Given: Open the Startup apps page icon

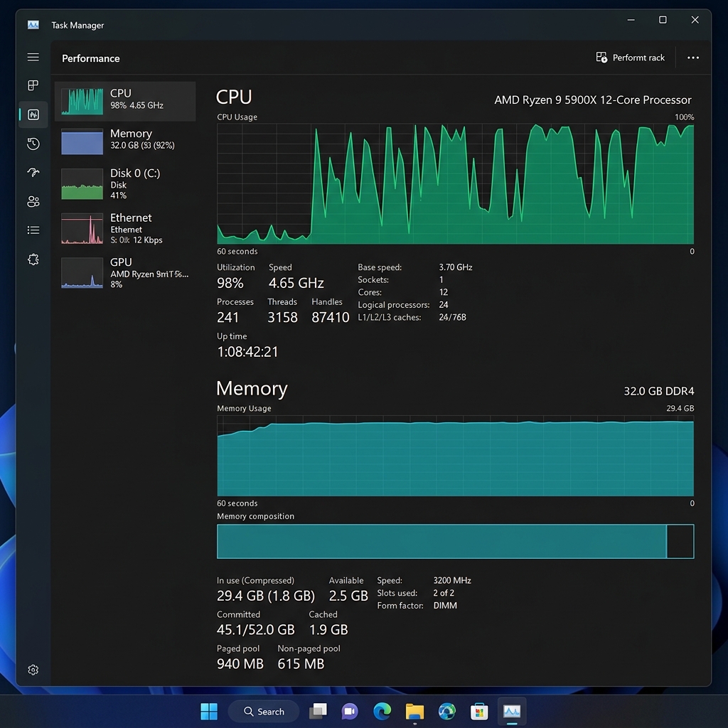Looking at the screenshot, I should tap(33, 173).
